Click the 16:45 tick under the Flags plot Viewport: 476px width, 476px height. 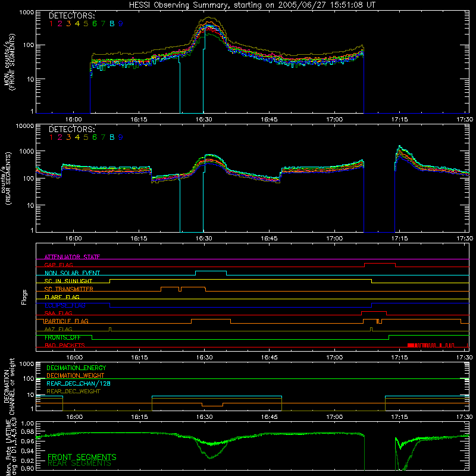270,358
